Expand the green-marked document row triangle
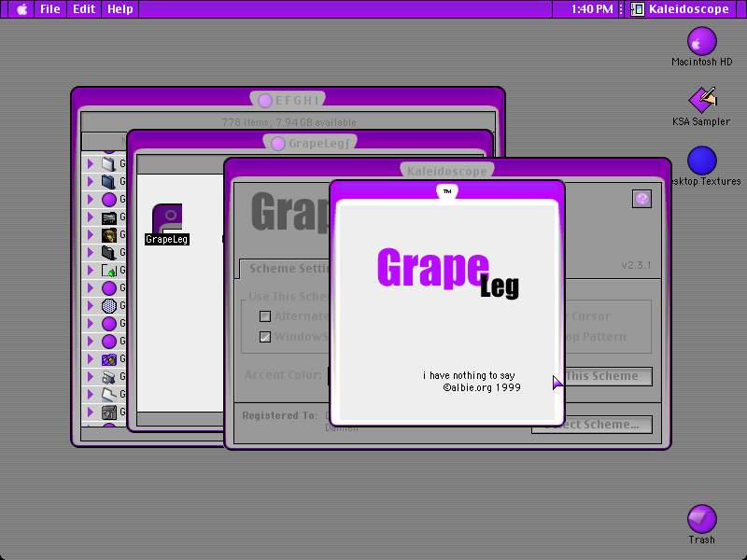 point(90,271)
